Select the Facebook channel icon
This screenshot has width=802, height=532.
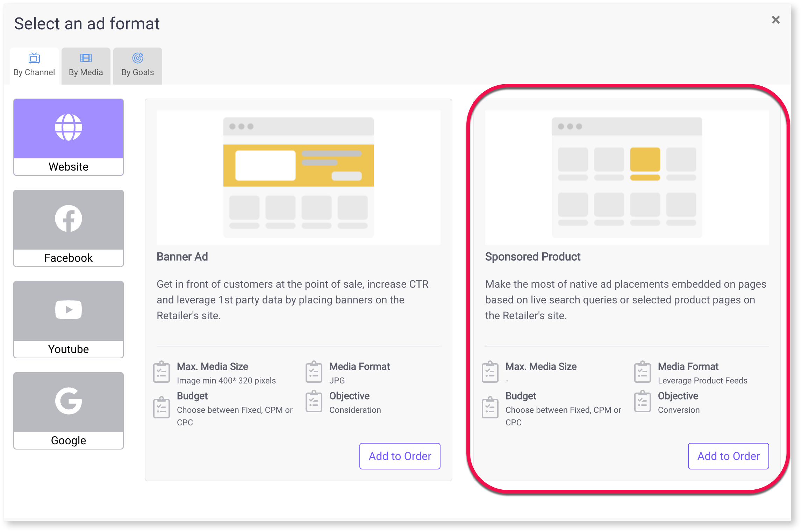point(69,219)
